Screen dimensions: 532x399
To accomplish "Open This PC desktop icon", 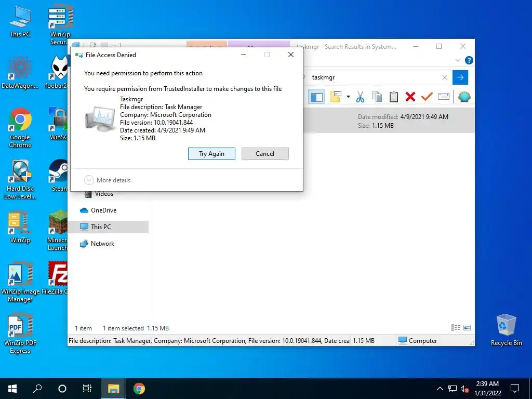I will point(20,21).
